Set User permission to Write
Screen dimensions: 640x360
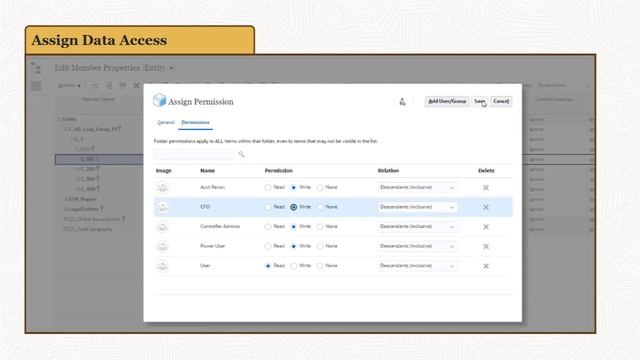point(293,266)
